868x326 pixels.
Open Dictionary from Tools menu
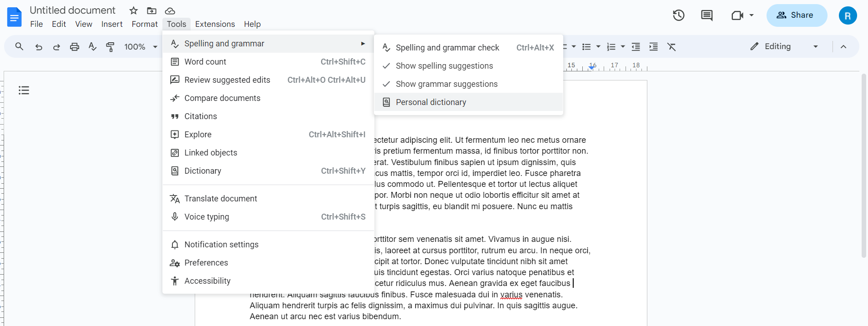point(268,171)
